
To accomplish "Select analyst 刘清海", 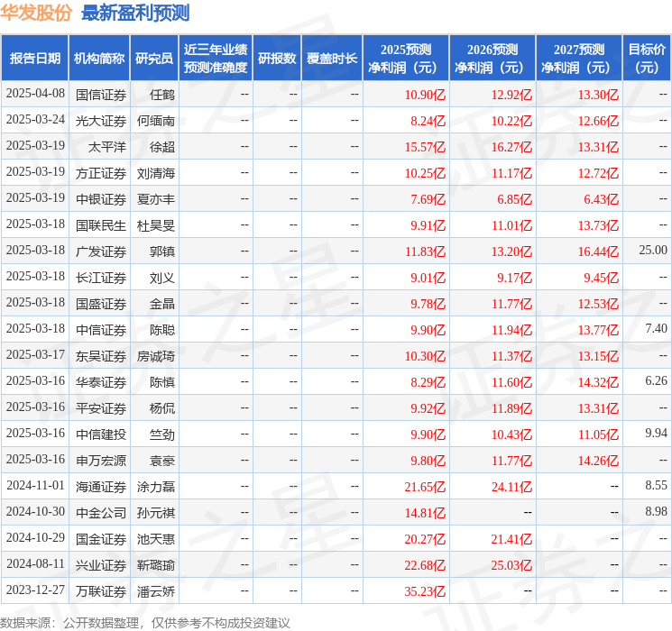I will click(x=156, y=173).
